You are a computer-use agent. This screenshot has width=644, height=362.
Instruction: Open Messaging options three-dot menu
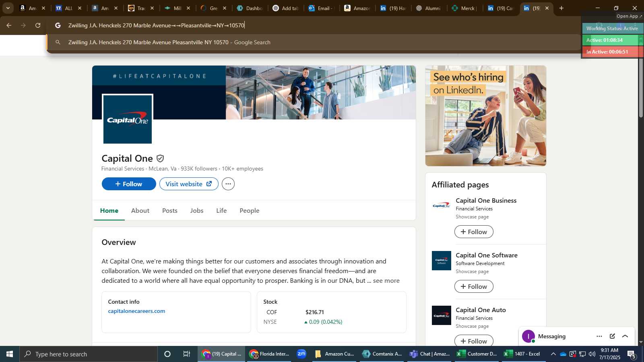pyautogui.click(x=599, y=336)
